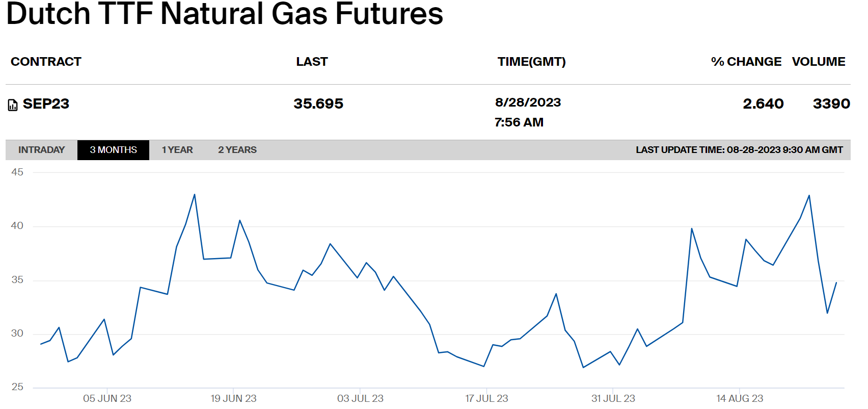Click the chart icon beside SEP23
The image size is (868, 409).
(13, 105)
